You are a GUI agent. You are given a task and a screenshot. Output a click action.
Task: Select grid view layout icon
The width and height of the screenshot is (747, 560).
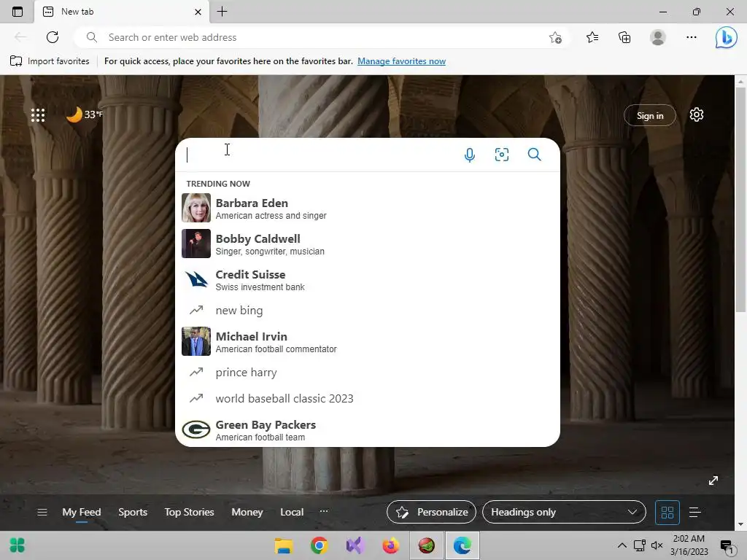click(667, 513)
